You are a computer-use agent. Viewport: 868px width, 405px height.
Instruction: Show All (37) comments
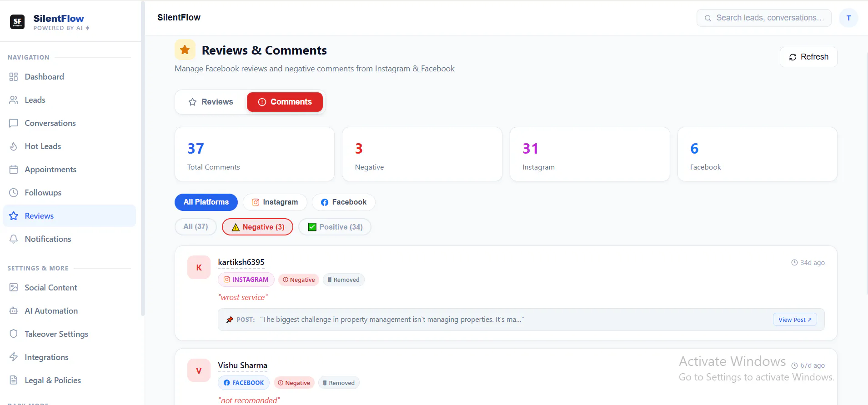(196, 227)
